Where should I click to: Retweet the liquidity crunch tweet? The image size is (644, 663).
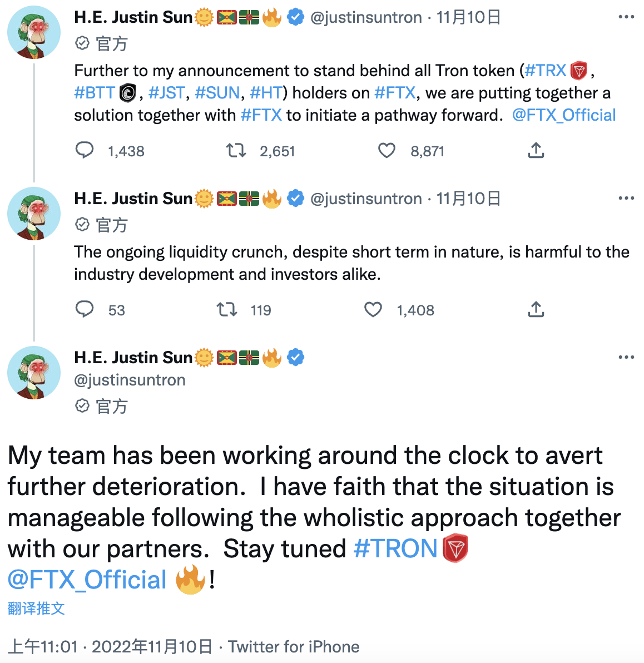tap(226, 309)
